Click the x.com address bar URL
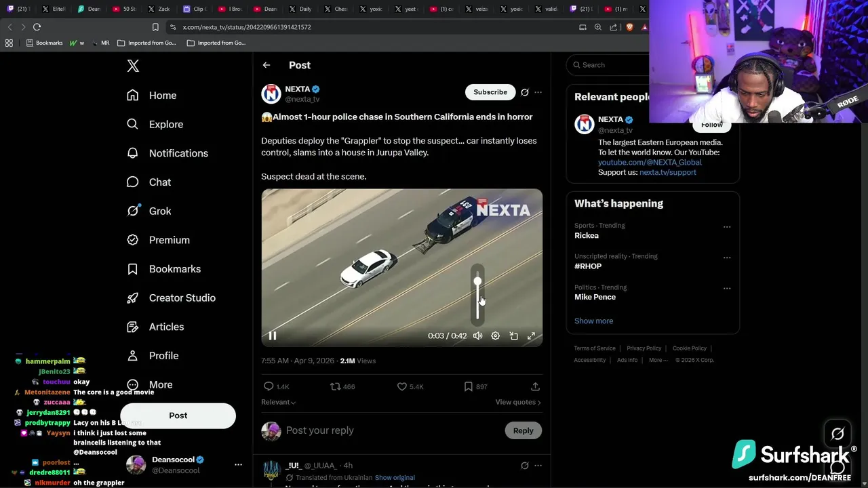This screenshot has width=868, height=488. tap(247, 27)
